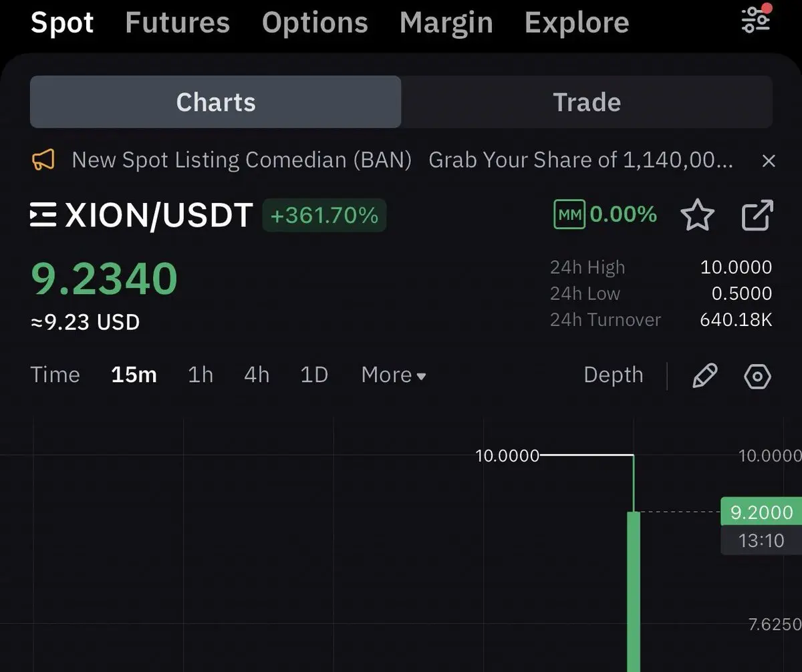The height and width of the screenshot is (672, 802).
Task: Select the 15m timeframe
Action: [134, 375]
